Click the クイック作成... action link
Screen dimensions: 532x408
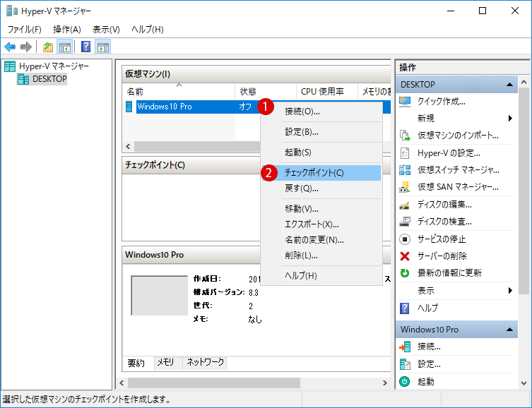coord(441,102)
